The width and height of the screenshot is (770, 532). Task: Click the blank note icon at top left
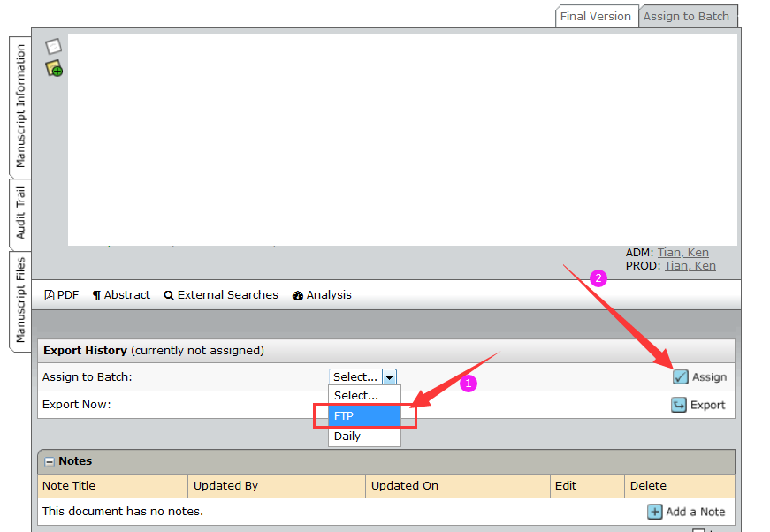(x=53, y=46)
